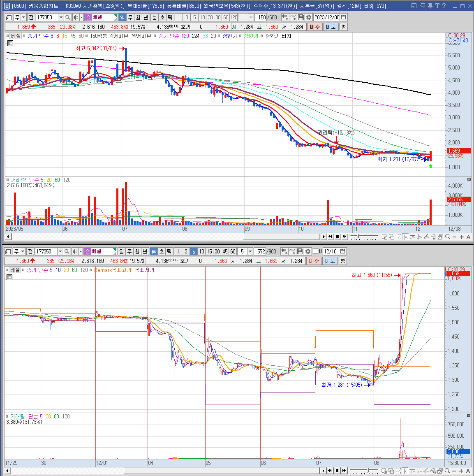Screen dimensions: 474x476
Task: Toggle the 베셀 legend marker in upper chart
Action: pos(8,36)
